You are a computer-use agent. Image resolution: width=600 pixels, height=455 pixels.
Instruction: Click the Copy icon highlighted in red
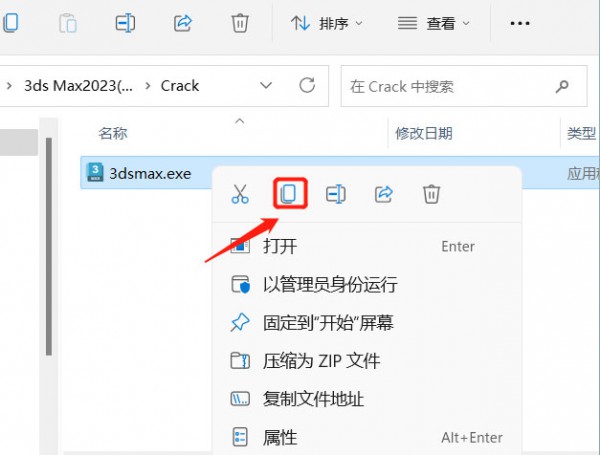[x=290, y=194]
